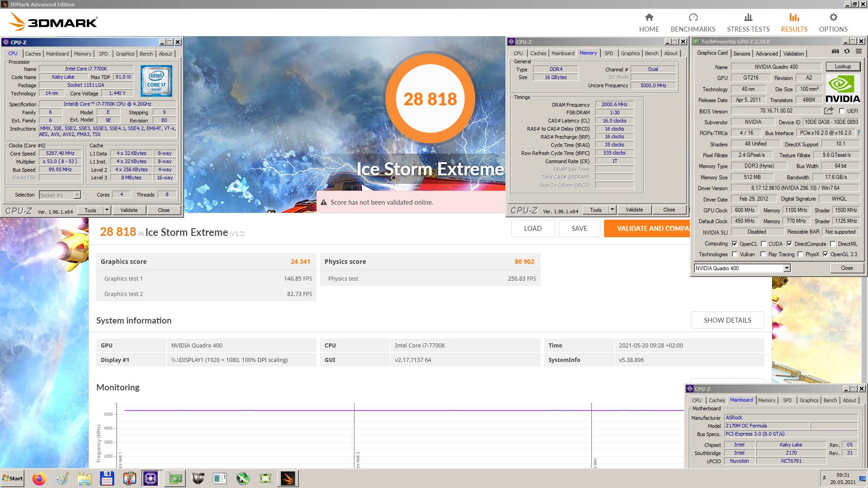Open Paint from the taskbar
This screenshot has height=488, width=868.
click(61, 479)
